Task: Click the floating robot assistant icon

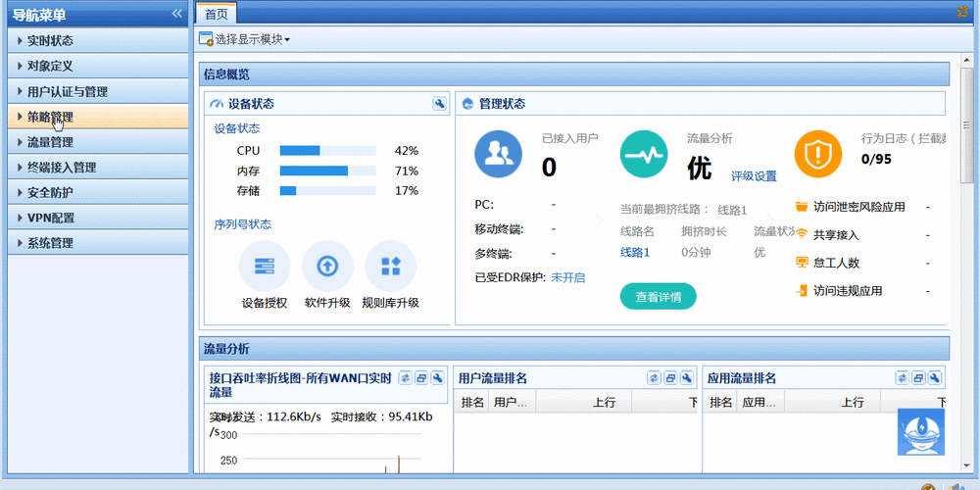Action: click(x=922, y=432)
